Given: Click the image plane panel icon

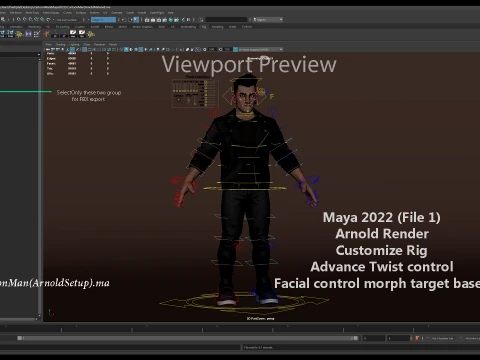Looking at the screenshot, I should pyautogui.click(x=68, y=49).
